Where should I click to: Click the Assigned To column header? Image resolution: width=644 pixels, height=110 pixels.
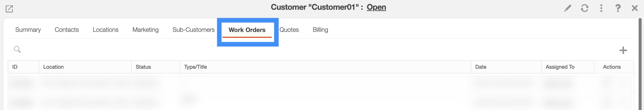(x=560, y=67)
